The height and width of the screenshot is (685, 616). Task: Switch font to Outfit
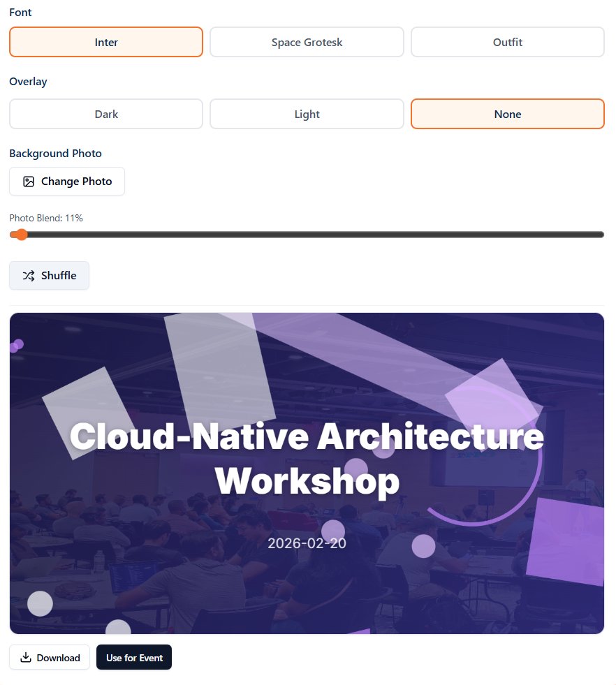(x=508, y=42)
